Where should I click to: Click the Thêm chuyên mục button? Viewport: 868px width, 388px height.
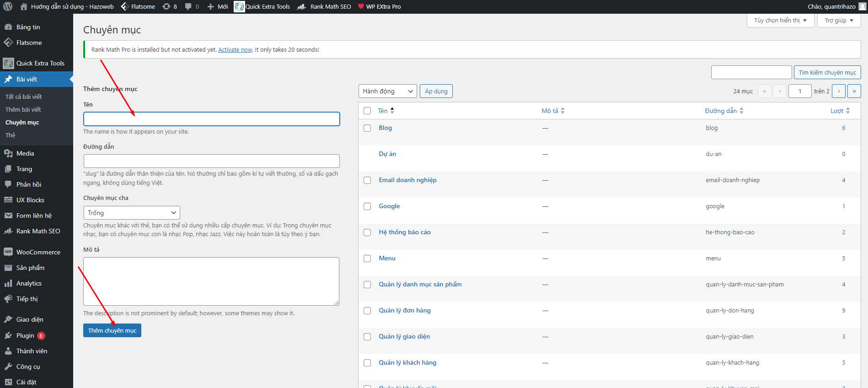(x=112, y=330)
